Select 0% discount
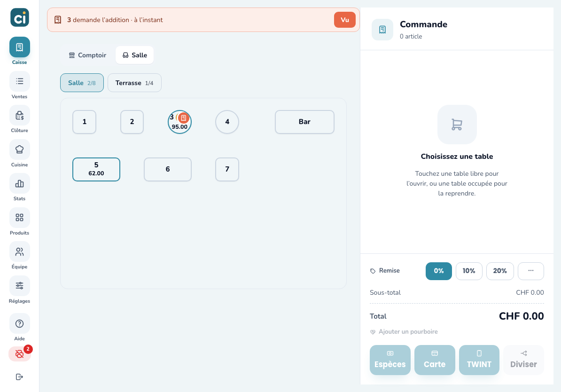The width and height of the screenshot is (561, 392). pyautogui.click(x=439, y=271)
